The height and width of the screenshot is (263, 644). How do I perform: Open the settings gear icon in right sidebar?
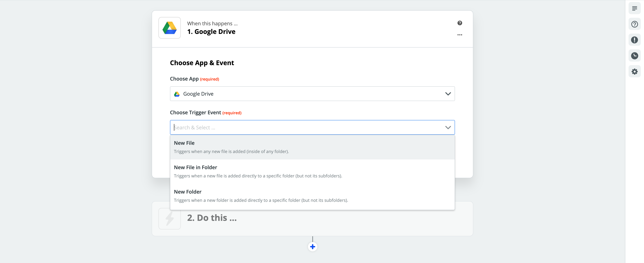[x=634, y=72]
